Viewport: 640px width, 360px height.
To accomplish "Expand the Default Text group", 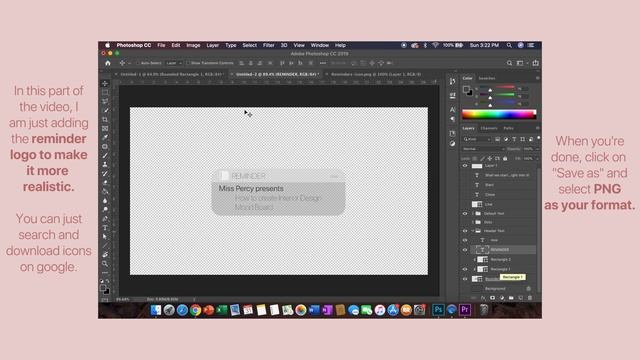I will pyautogui.click(x=473, y=213).
